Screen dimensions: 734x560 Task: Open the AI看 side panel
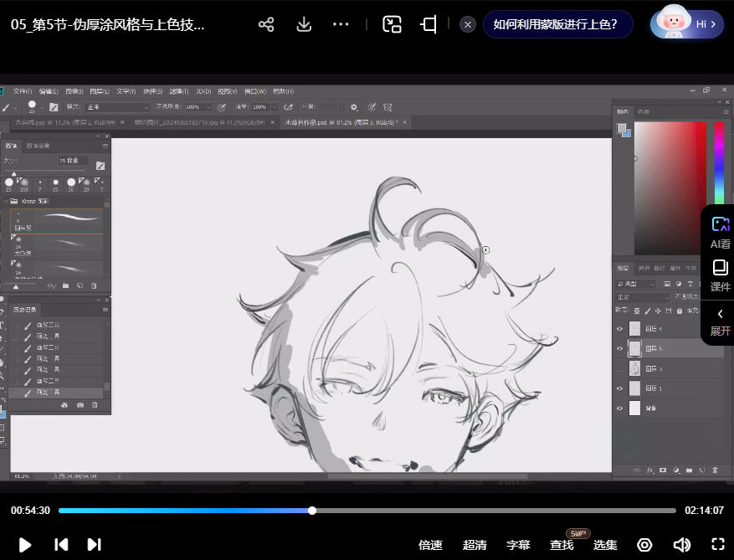click(x=720, y=233)
